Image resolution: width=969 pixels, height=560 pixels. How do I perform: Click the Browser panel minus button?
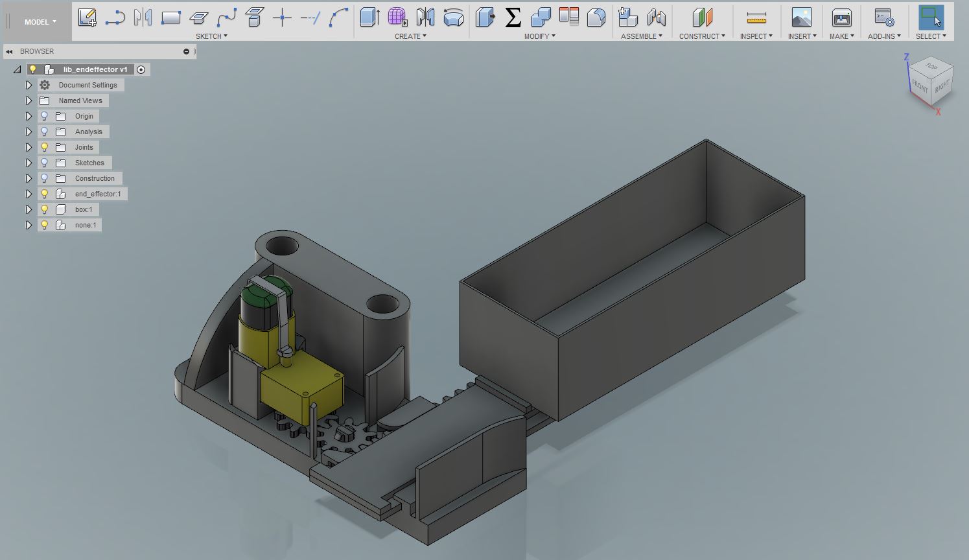click(186, 51)
